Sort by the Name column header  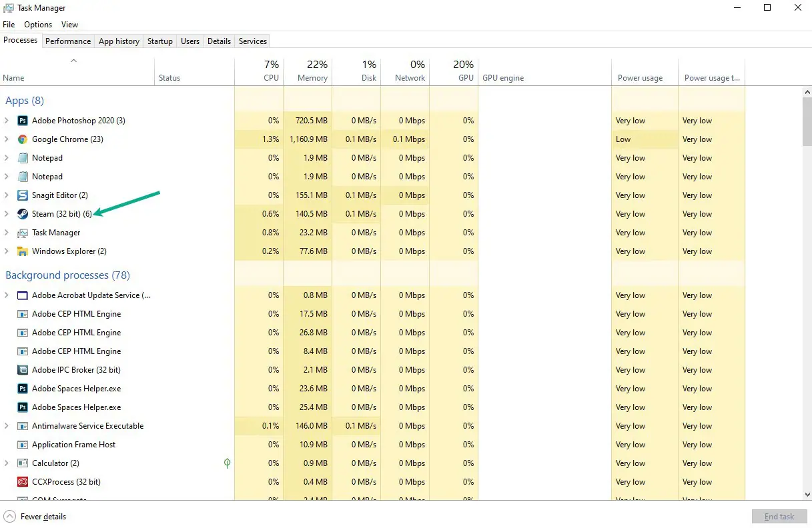click(x=77, y=72)
